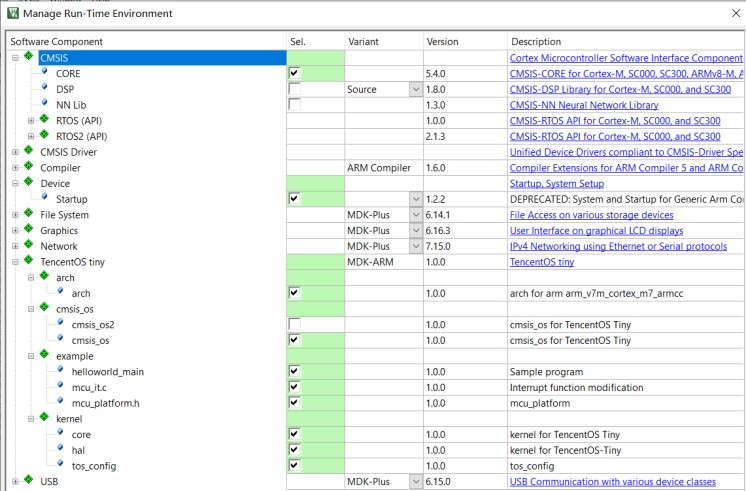Click the blue component icon beside NN Lib
The image size is (746, 491).
[45, 103]
